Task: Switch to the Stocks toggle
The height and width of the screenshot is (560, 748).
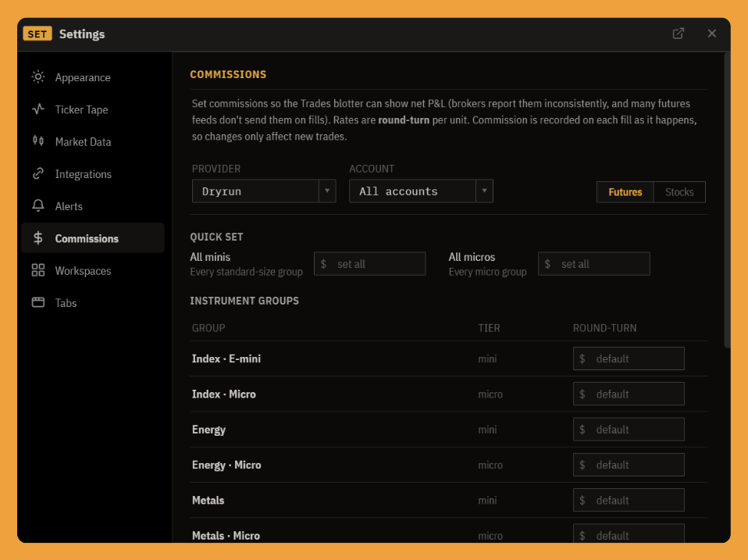Action: [679, 192]
